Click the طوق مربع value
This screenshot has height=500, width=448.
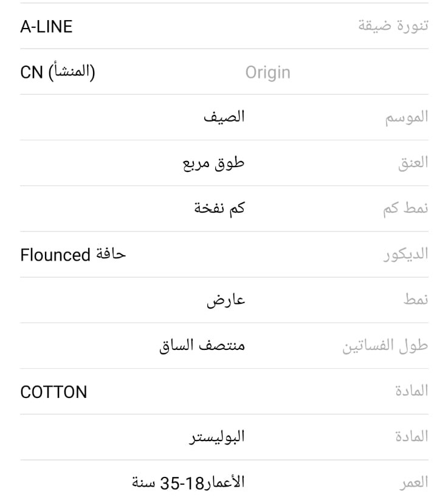(x=213, y=163)
